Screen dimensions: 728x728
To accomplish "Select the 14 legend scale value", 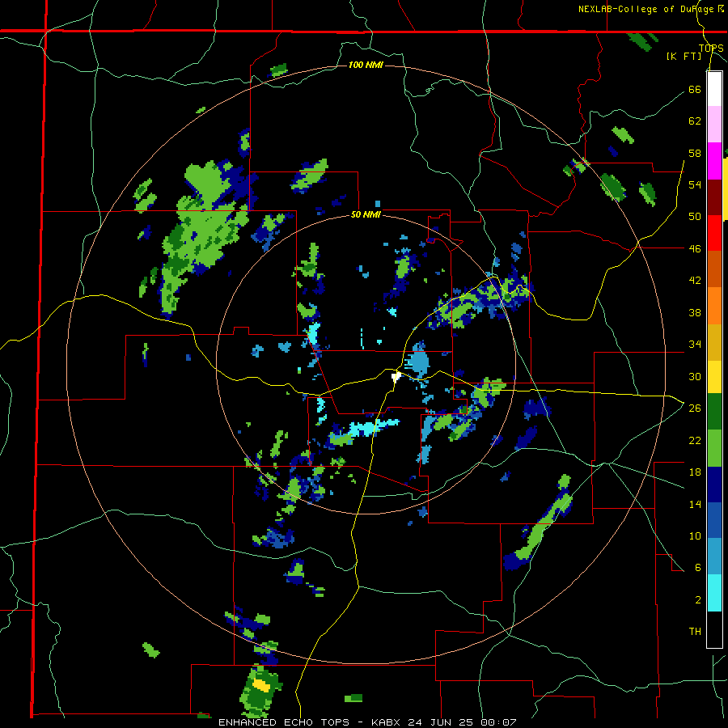I will click(x=695, y=504).
